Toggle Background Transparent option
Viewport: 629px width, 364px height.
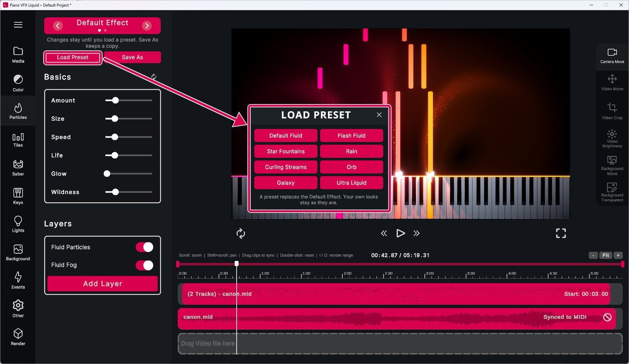[612, 192]
